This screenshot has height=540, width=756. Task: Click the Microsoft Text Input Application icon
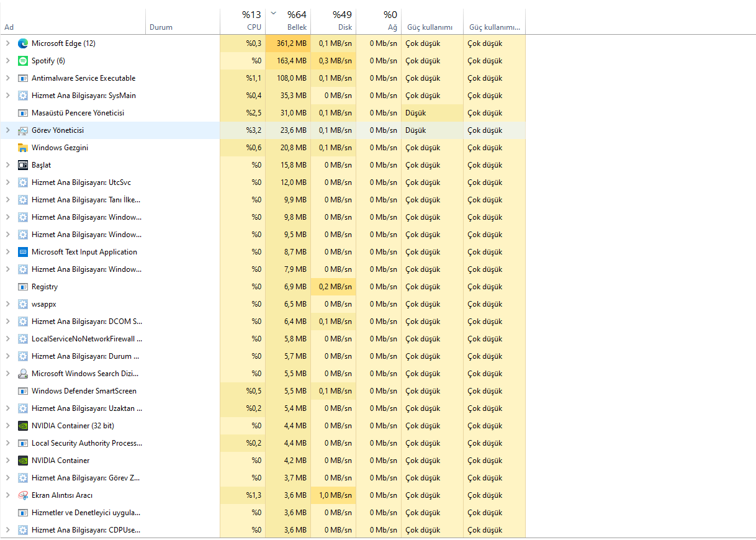pos(23,252)
